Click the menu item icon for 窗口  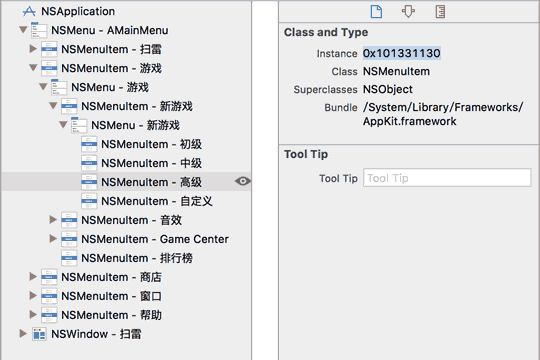(x=49, y=296)
